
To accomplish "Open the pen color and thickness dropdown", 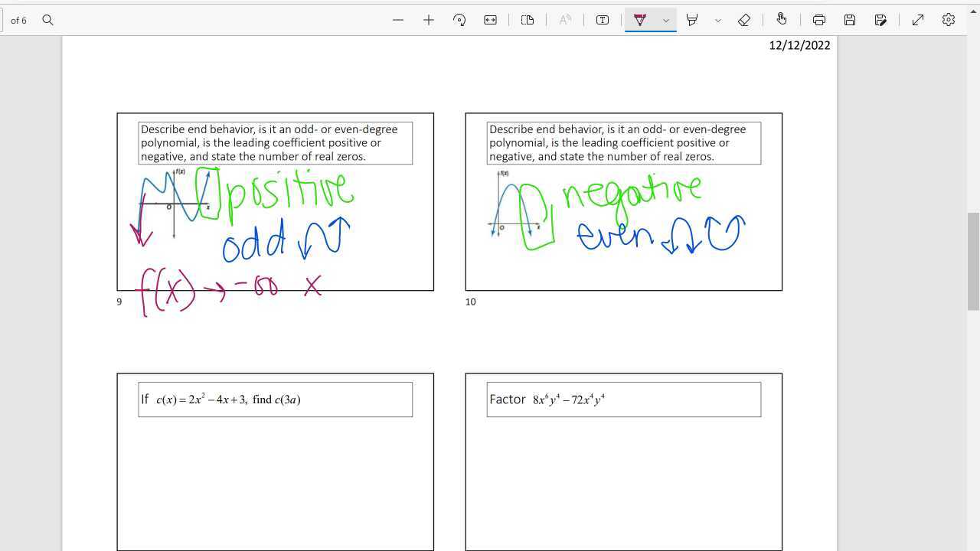I will coord(665,20).
